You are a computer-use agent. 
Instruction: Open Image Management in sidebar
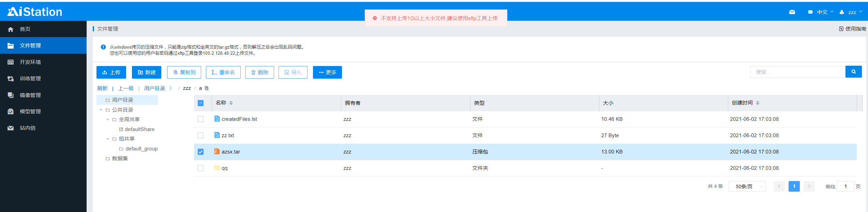(x=30, y=95)
